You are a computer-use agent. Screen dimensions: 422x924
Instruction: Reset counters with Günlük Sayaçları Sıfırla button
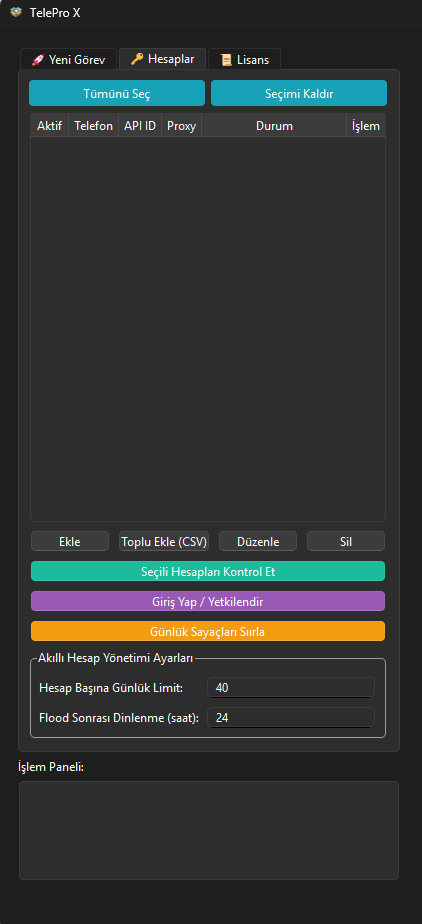point(208,631)
